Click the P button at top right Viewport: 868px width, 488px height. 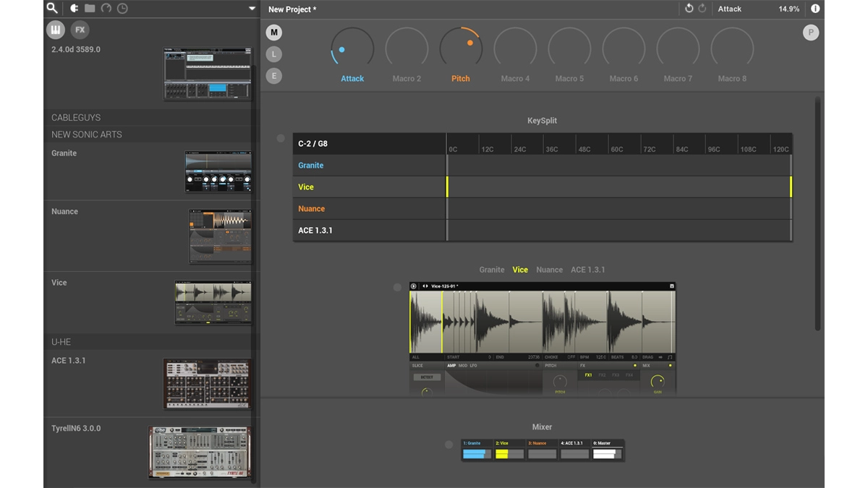coord(811,33)
